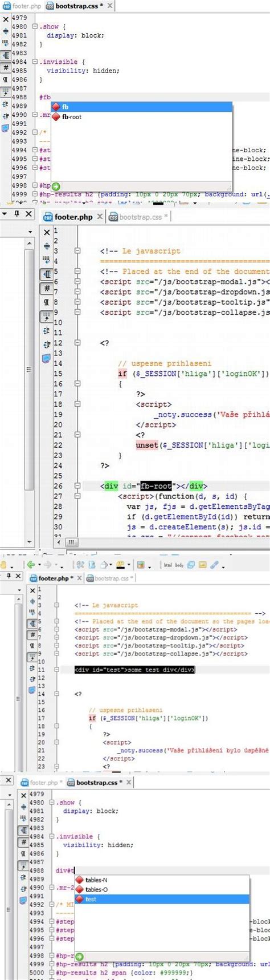Select the 'fb-root' autocomplete suggestion
The height and width of the screenshot is (980, 270).
[x=141, y=117]
